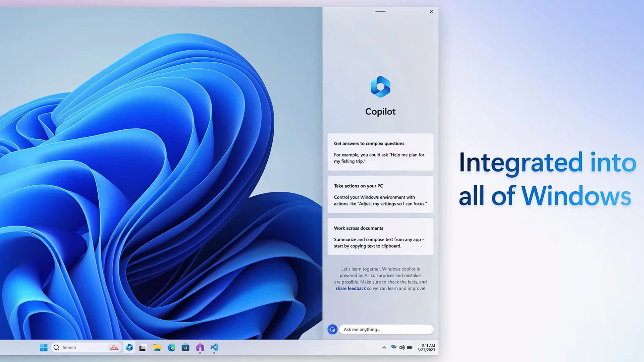Expand the hidden system tray icons chevron
Viewport: 644px width, 362px height.
pyautogui.click(x=384, y=348)
